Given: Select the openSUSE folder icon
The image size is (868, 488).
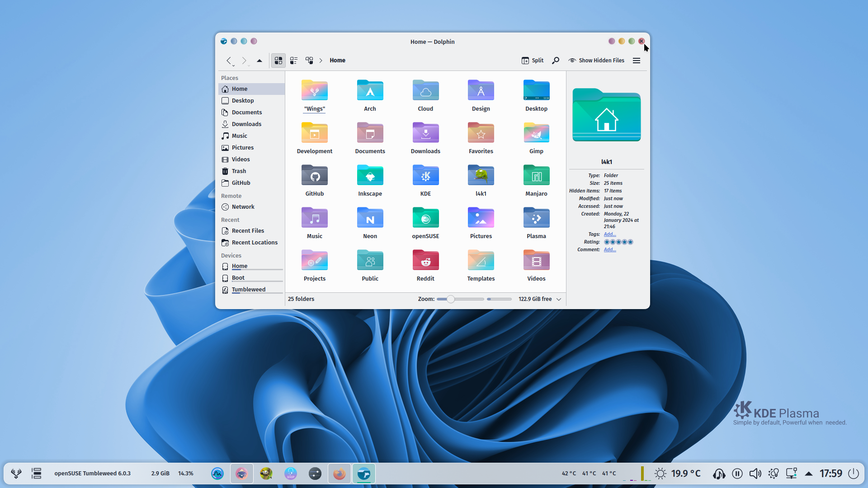Looking at the screenshot, I should click(425, 218).
